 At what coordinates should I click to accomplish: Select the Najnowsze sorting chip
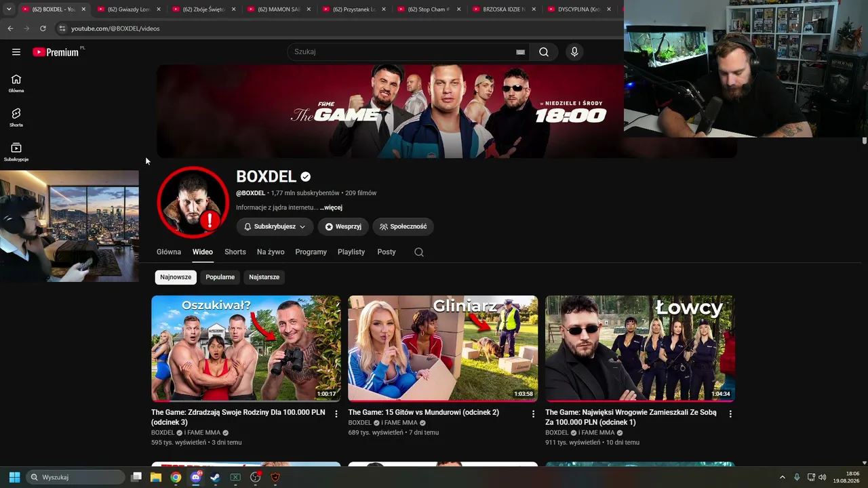[x=176, y=277]
